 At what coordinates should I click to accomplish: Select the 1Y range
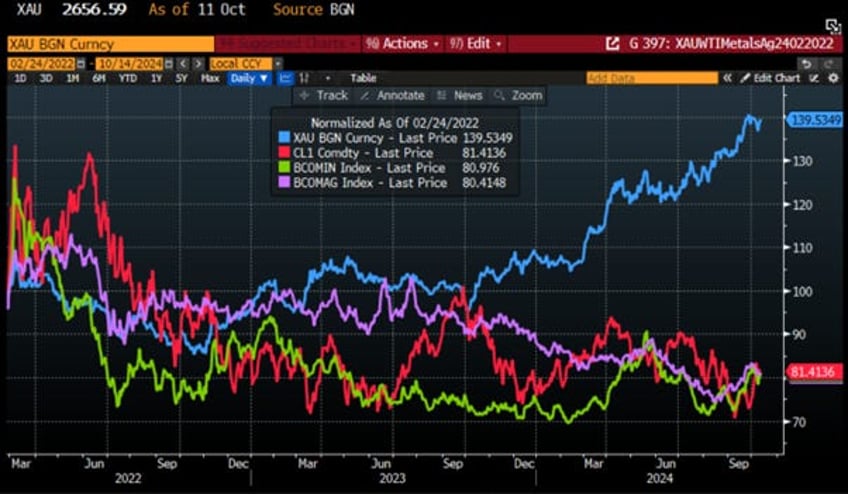[x=156, y=78]
